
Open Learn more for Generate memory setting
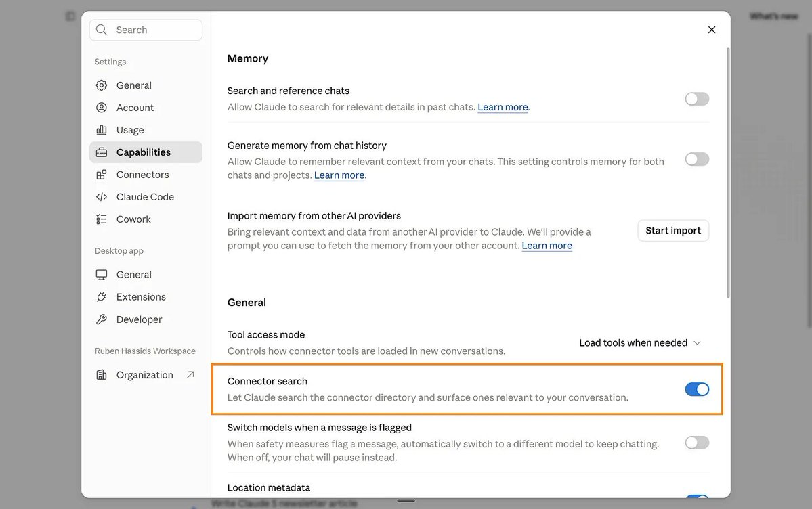tap(339, 175)
